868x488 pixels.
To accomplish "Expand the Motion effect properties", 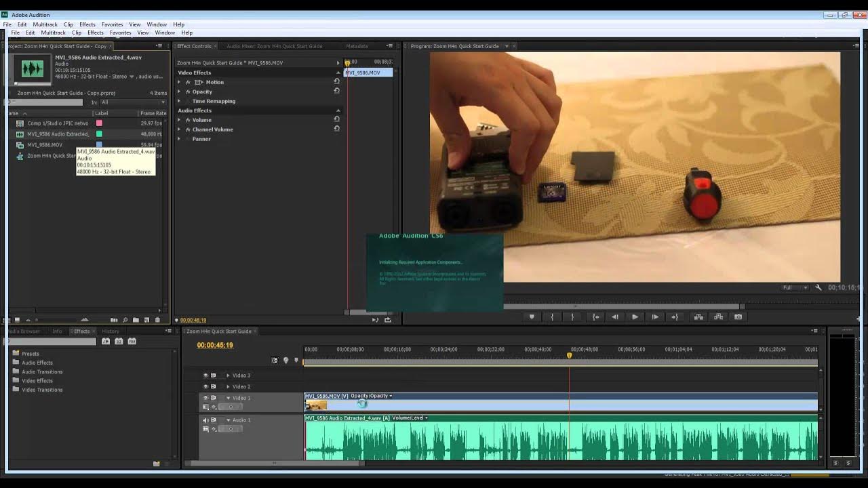I will [x=179, y=82].
